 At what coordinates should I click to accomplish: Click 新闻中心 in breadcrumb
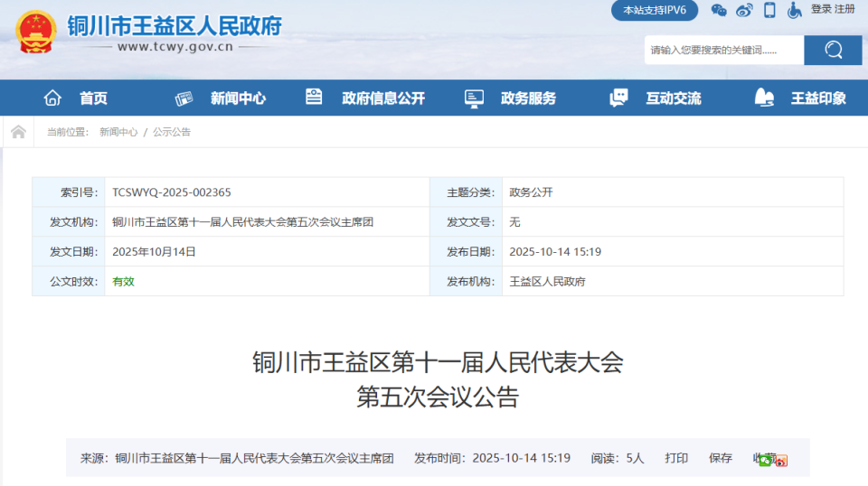(118, 132)
